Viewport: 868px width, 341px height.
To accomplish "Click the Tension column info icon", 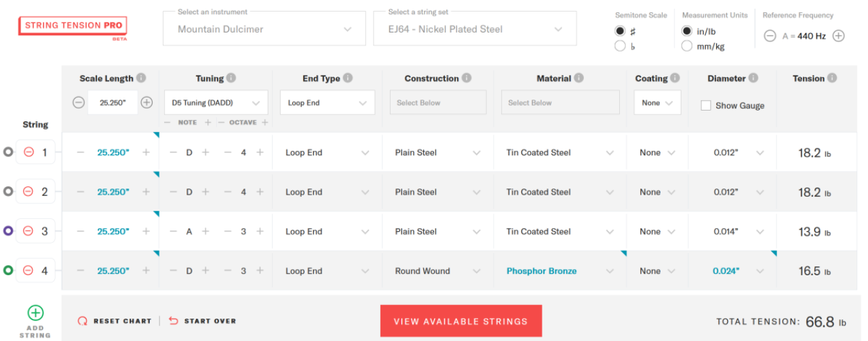I will click(832, 78).
